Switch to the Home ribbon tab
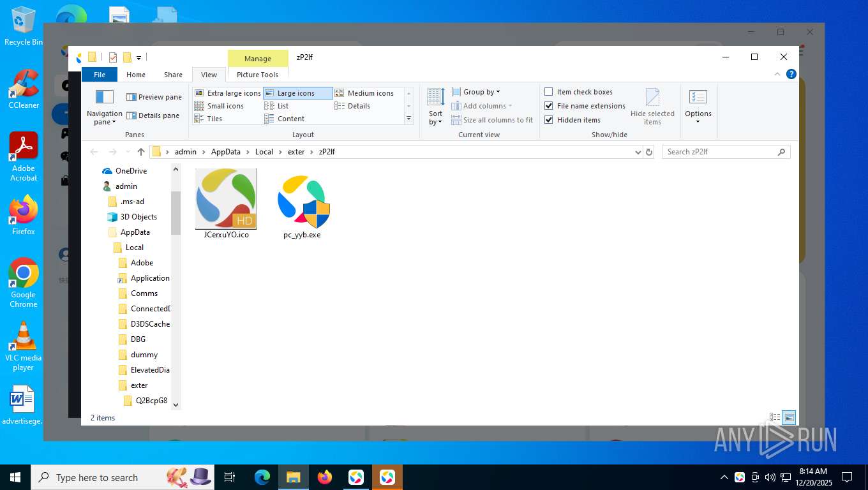The height and width of the screenshot is (490, 868). 136,75
